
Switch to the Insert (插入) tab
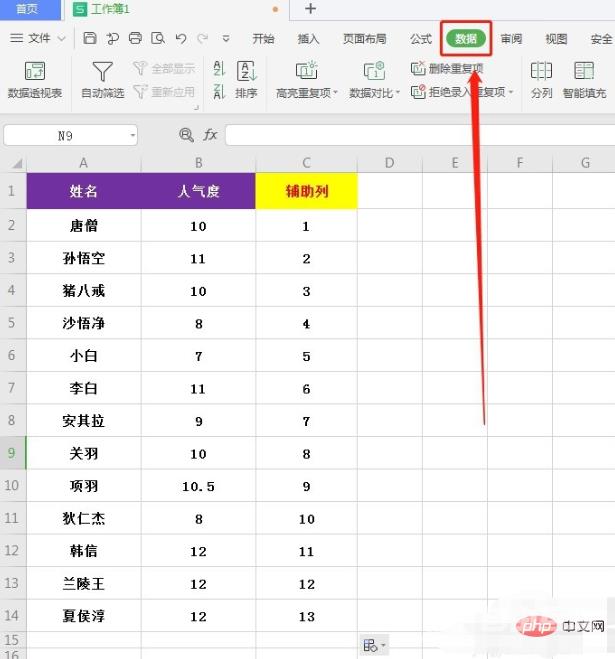pos(309,39)
